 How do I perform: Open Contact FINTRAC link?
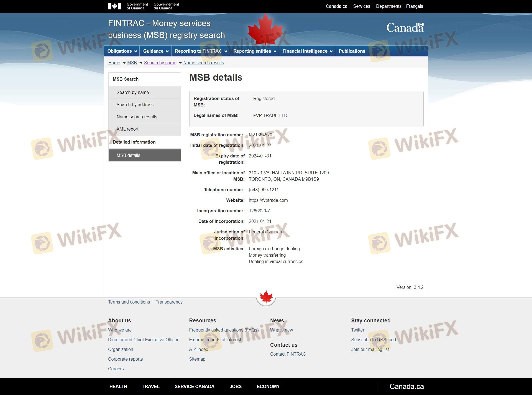coord(288,354)
